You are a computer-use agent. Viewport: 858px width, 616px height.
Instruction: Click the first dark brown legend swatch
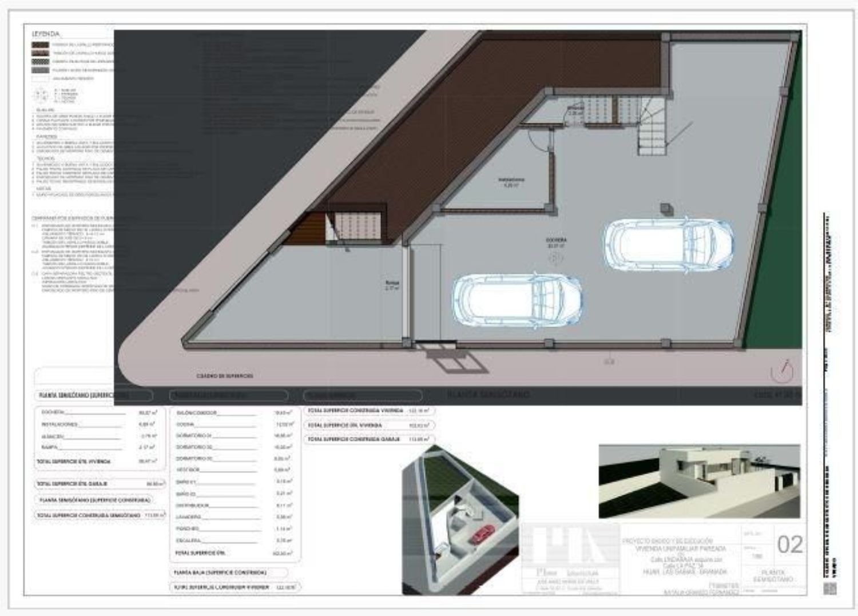click(40, 44)
